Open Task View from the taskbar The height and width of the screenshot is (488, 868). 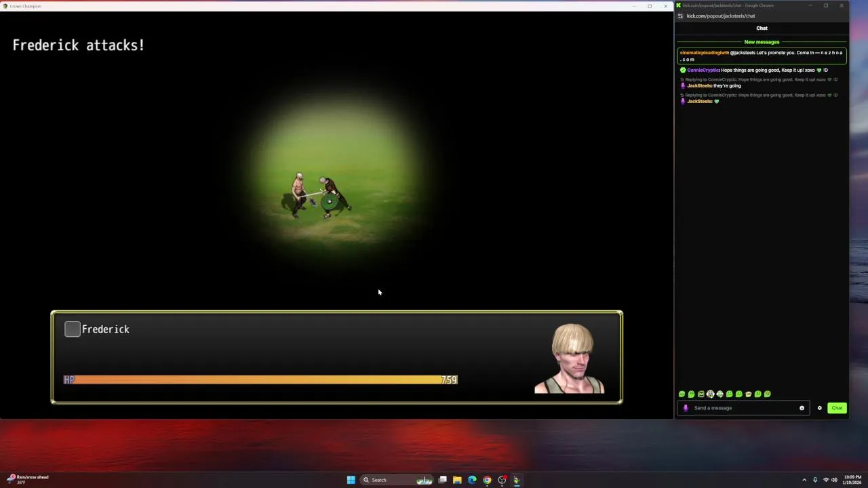click(442, 480)
